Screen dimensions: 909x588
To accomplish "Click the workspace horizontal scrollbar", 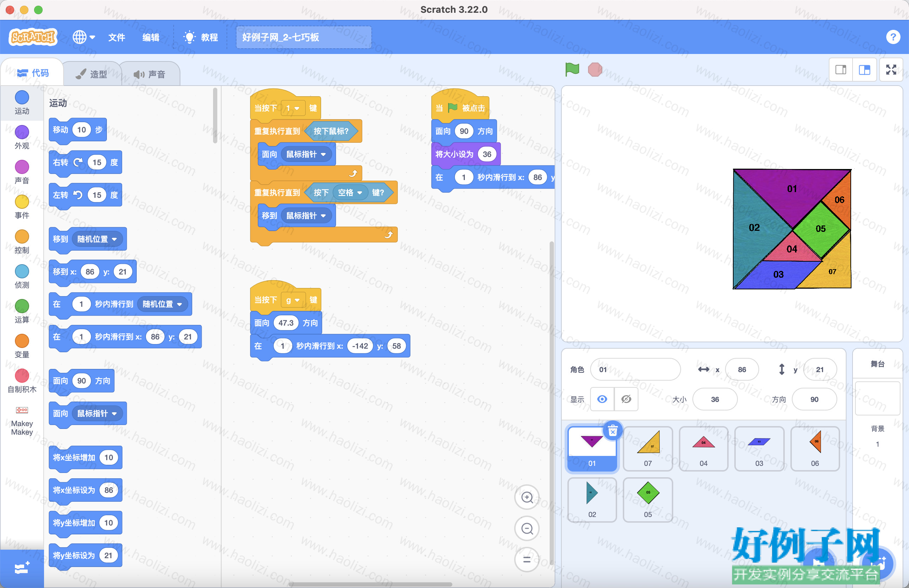I will pyautogui.click(x=370, y=584).
